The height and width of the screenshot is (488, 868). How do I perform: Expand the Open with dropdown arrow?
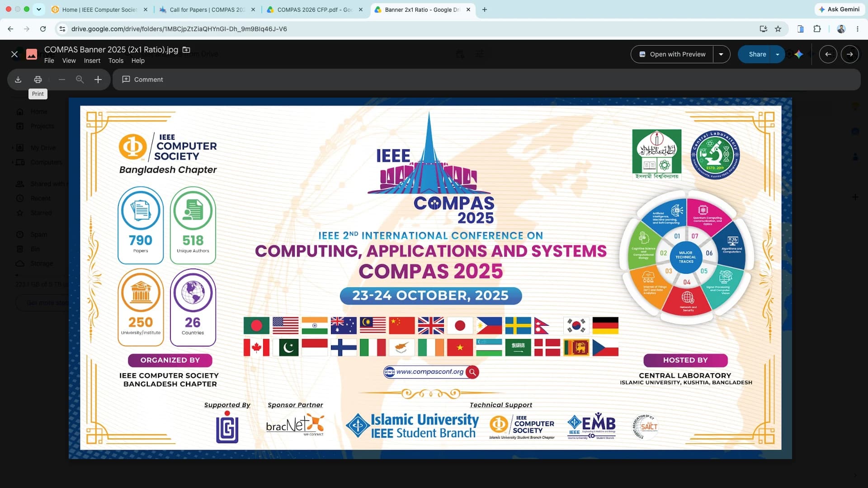point(722,54)
